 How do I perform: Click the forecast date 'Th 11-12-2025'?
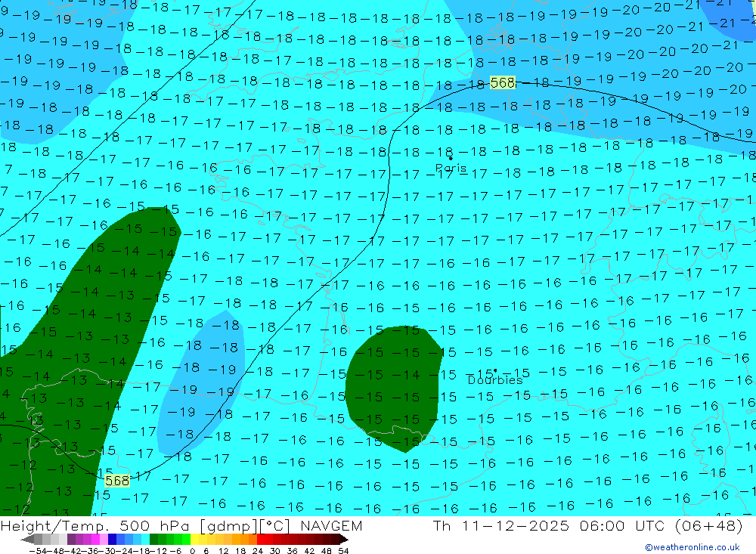pos(501,525)
